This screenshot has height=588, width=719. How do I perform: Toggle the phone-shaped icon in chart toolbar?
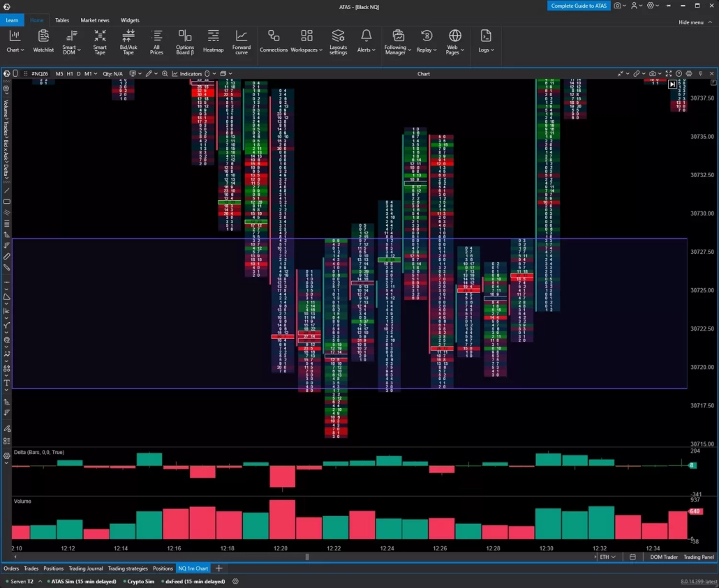15,73
